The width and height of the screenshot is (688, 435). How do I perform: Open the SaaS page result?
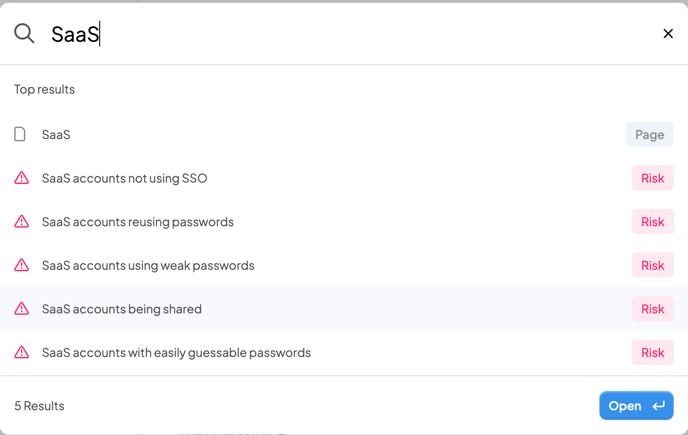coord(344,134)
